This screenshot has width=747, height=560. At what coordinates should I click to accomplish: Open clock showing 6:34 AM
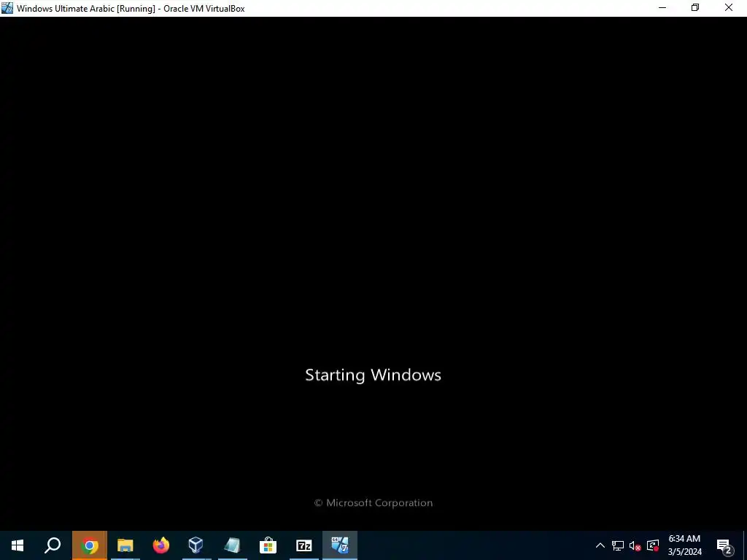684,545
